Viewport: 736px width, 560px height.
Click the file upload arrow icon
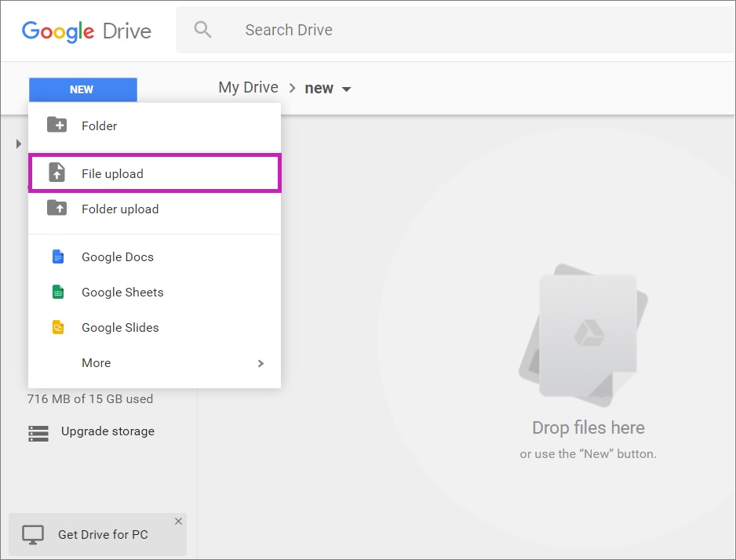[x=56, y=172]
